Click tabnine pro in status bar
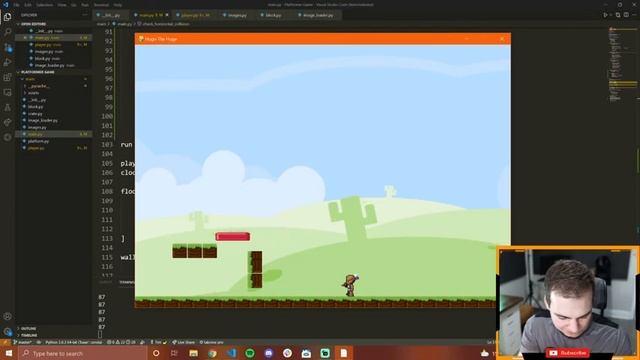This screenshot has height=360, width=640. pyautogui.click(x=211, y=342)
